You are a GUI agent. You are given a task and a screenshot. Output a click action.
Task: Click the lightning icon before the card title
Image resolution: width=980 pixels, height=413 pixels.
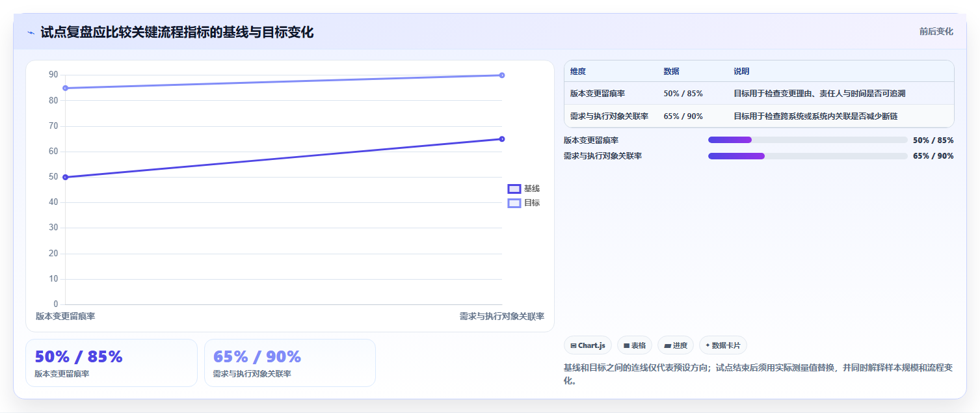coord(31,33)
